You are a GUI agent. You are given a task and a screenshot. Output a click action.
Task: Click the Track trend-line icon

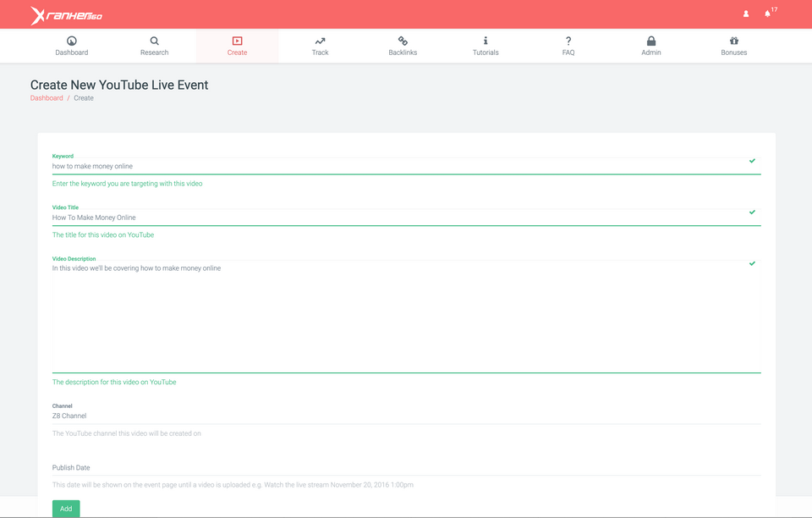pos(320,41)
